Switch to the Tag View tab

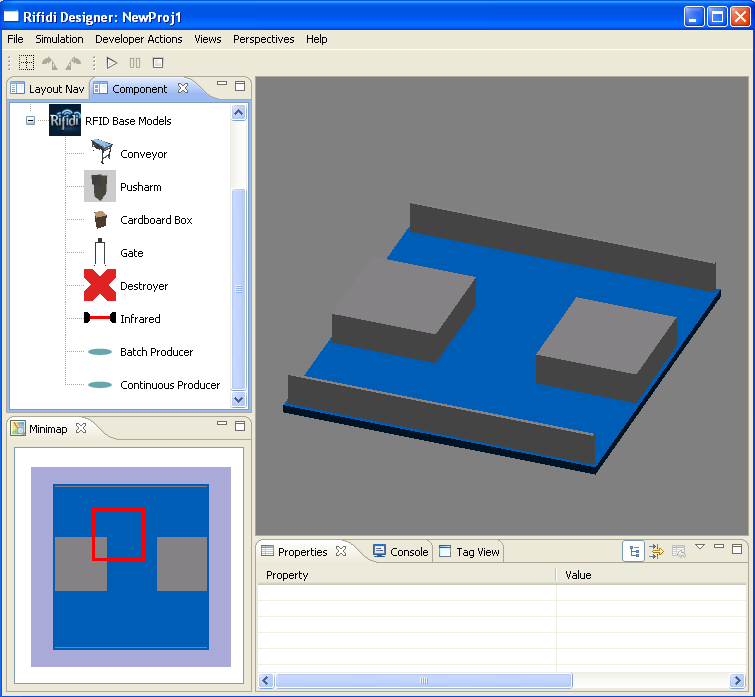tap(469, 552)
